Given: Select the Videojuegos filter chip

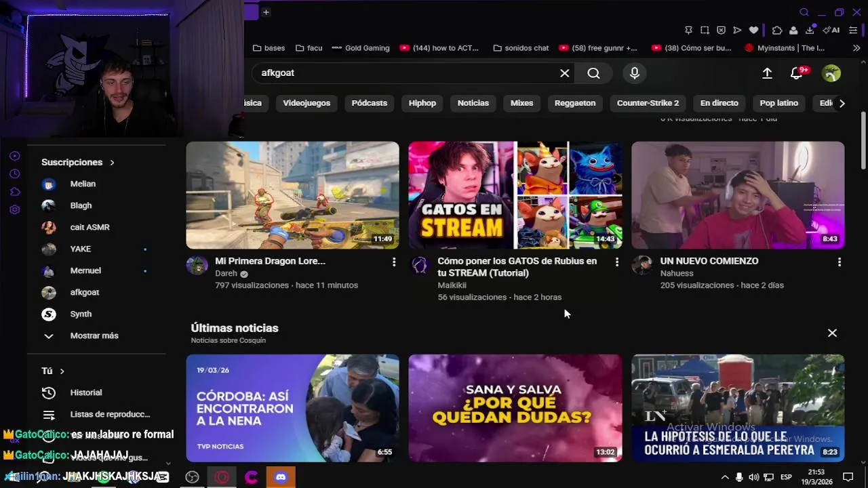Looking at the screenshot, I should 307,103.
